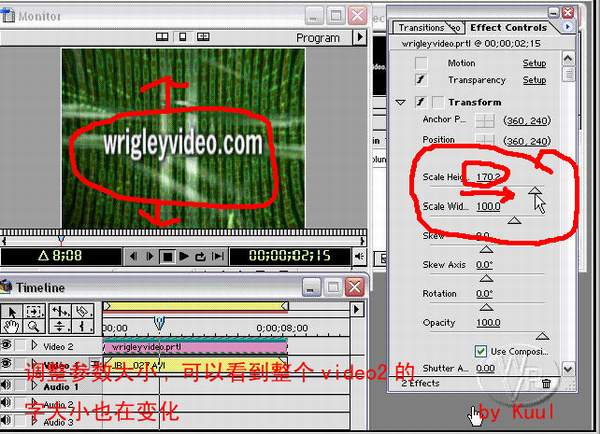
Task: Edit the Opacity 100.0 value
Action: (x=488, y=323)
